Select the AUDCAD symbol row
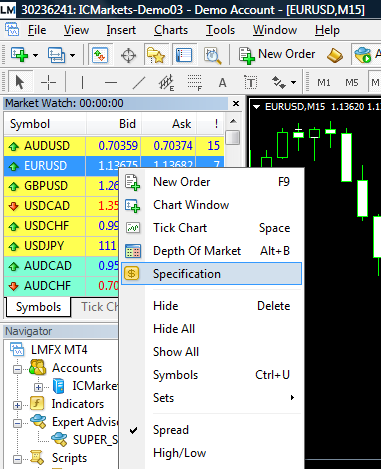This screenshot has height=469, width=381. (61, 266)
